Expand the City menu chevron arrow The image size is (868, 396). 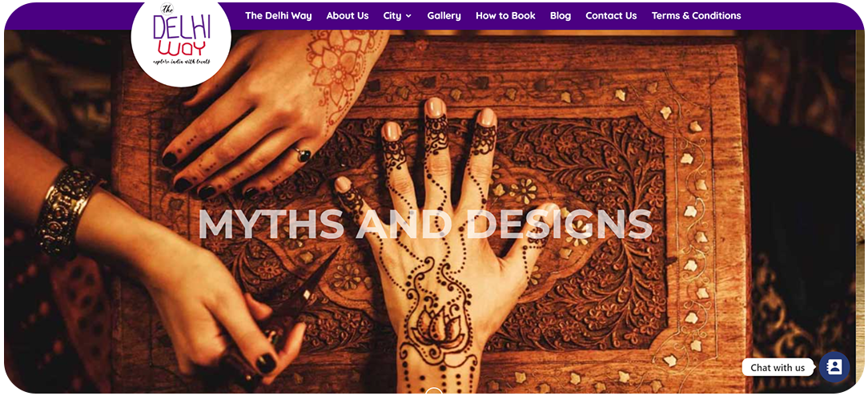(408, 16)
